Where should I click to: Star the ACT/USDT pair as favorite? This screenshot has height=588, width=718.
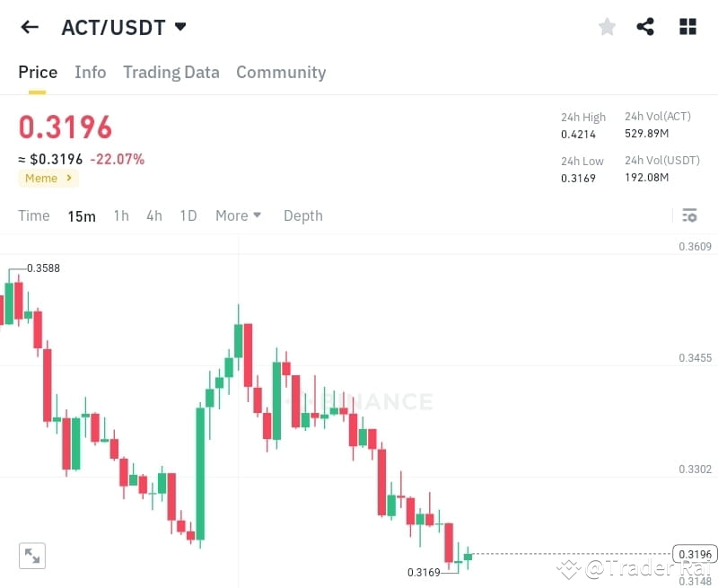tap(607, 27)
